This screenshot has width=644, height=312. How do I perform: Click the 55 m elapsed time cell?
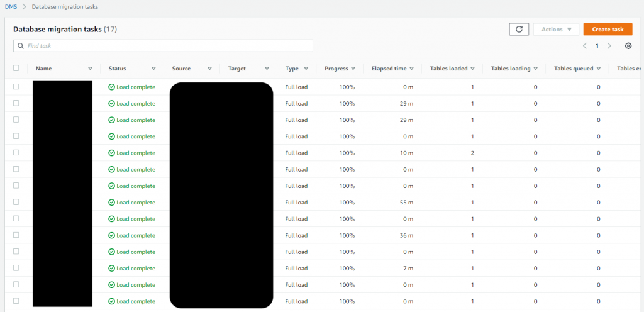[x=406, y=203]
